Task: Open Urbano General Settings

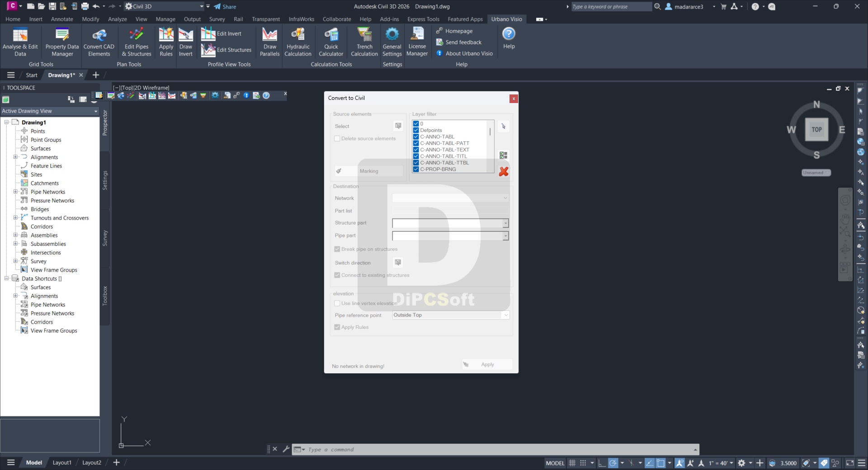Action: (392, 42)
